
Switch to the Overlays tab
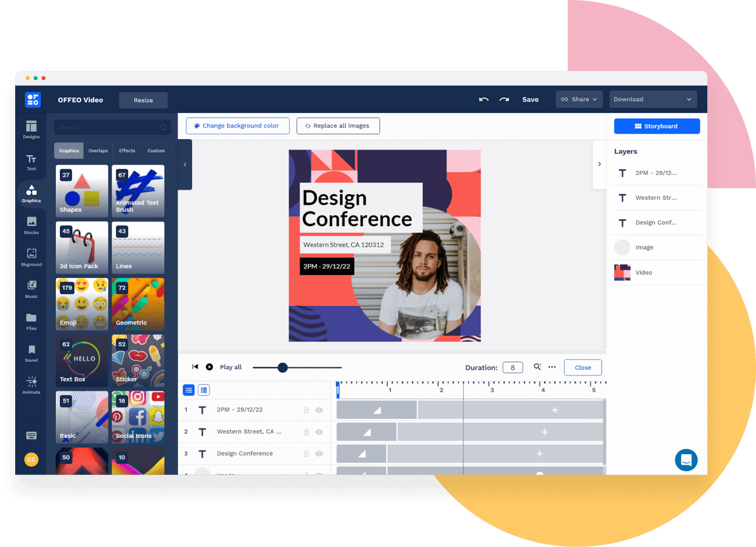[x=98, y=151]
